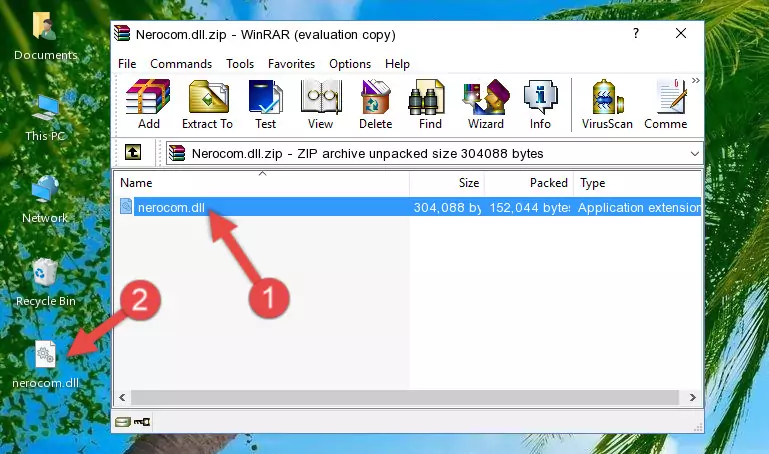Click the 152,044 packed size cell
769x454 pixels.
coord(530,207)
